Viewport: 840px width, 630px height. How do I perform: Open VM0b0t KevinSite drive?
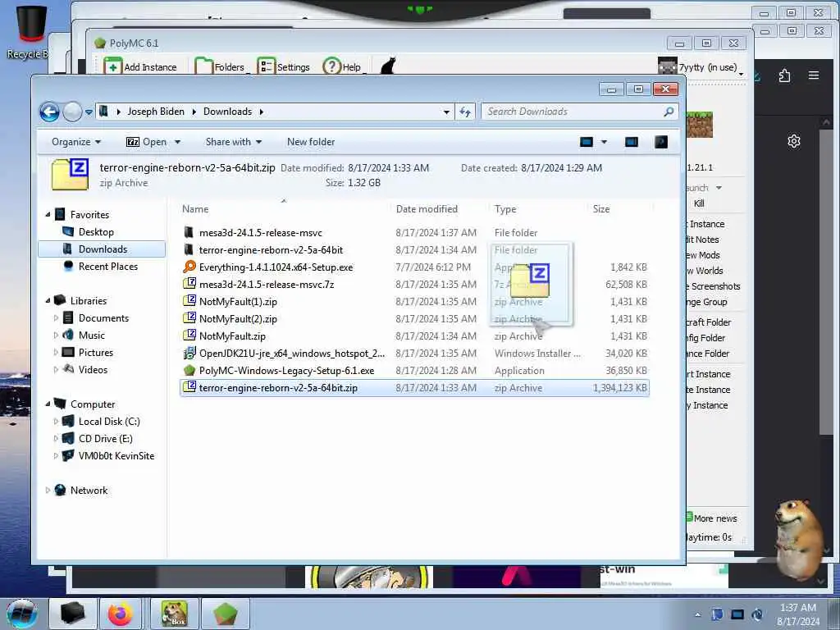(x=116, y=456)
